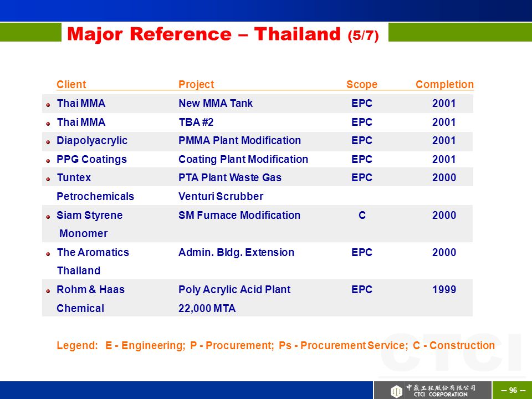
Task: Select 'C - Construction' legend entry
Action: coord(454,345)
